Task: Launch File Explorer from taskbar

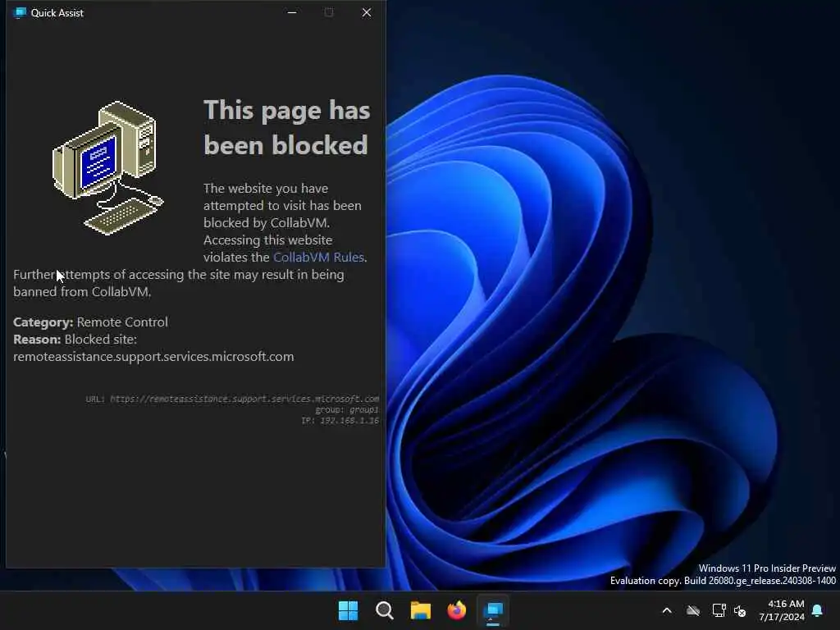Action: [421, 610]
